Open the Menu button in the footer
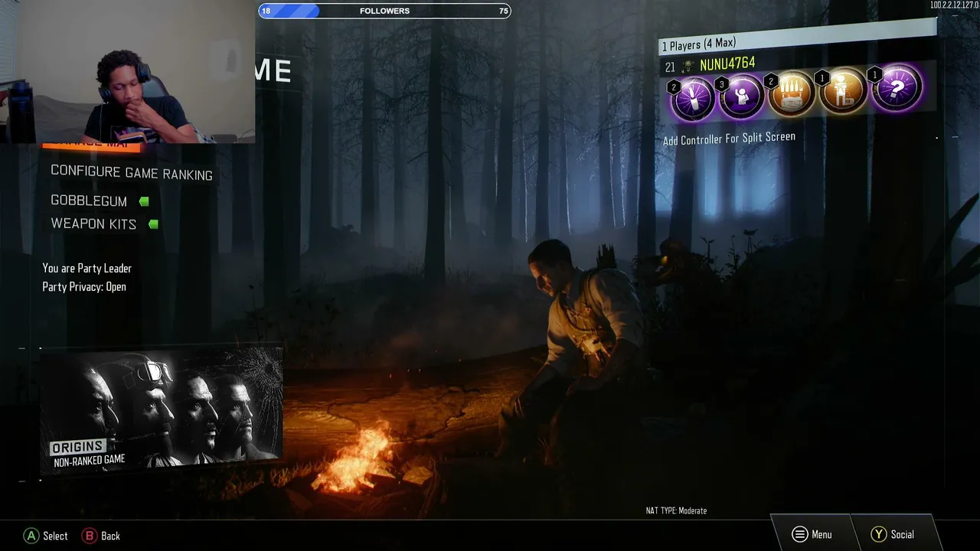980x551 pixels. point(812,534)
